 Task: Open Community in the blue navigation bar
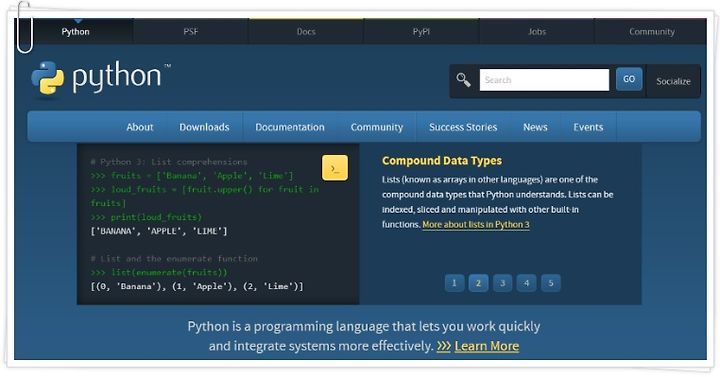[x=377, y=127]
